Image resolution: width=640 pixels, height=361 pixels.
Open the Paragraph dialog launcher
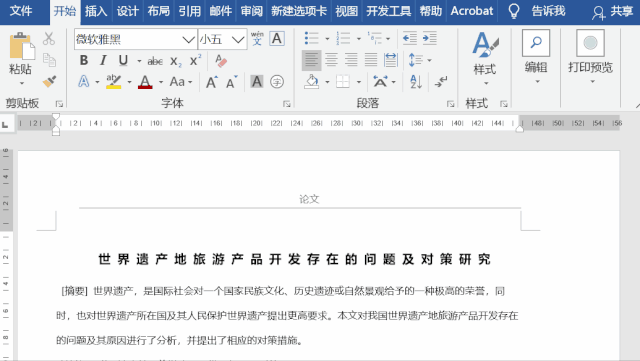click(450, 104)
